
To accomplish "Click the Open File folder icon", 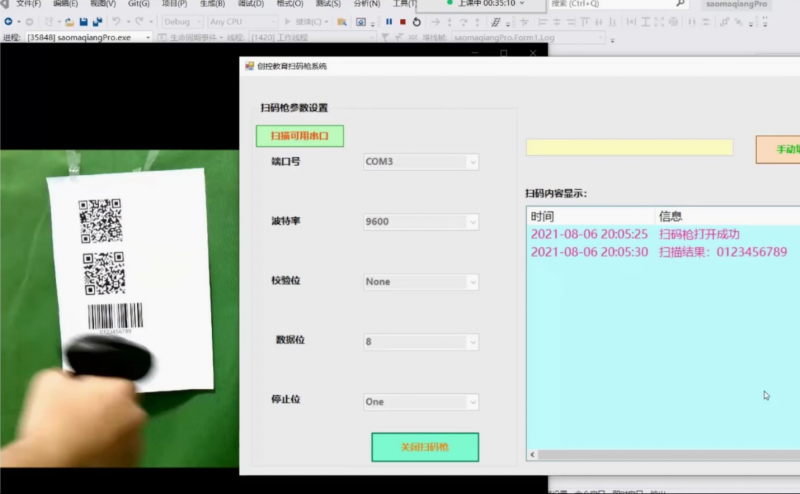I will click(x=69, y=22).
